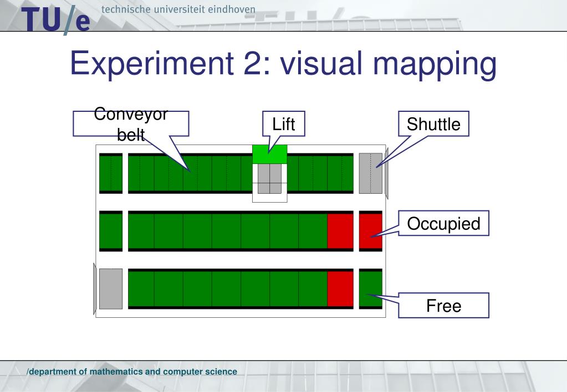This screenshot has height=392, width=567.
Task: Click 'technische universiteit eindhoven' header text
Action: click(178, 9)
